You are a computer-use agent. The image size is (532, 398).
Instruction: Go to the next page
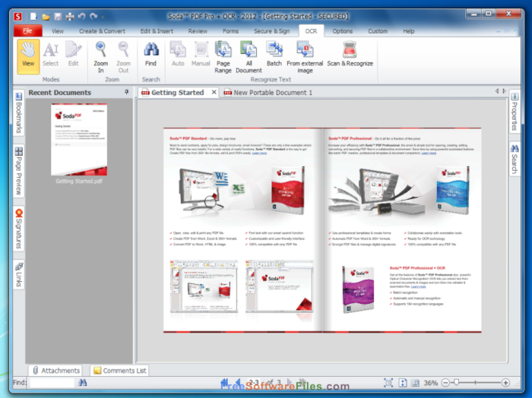click(290, 382)
